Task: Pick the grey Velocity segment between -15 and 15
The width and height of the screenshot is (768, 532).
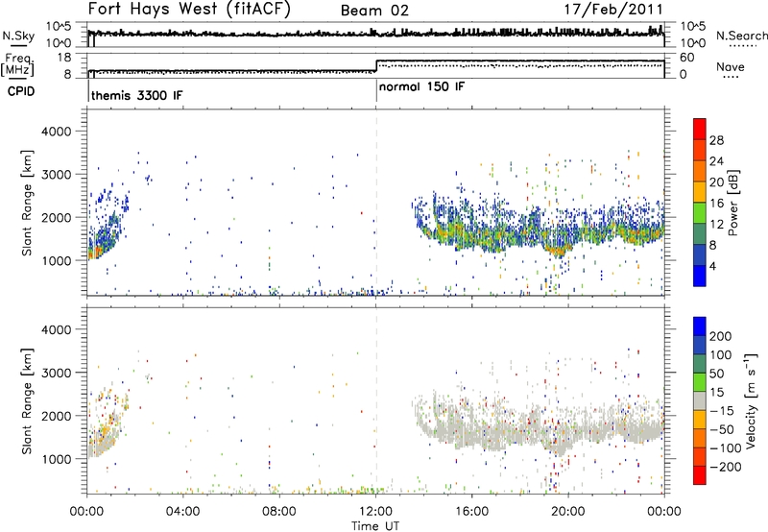Action: pyautogui.click(x=700, y=401)
